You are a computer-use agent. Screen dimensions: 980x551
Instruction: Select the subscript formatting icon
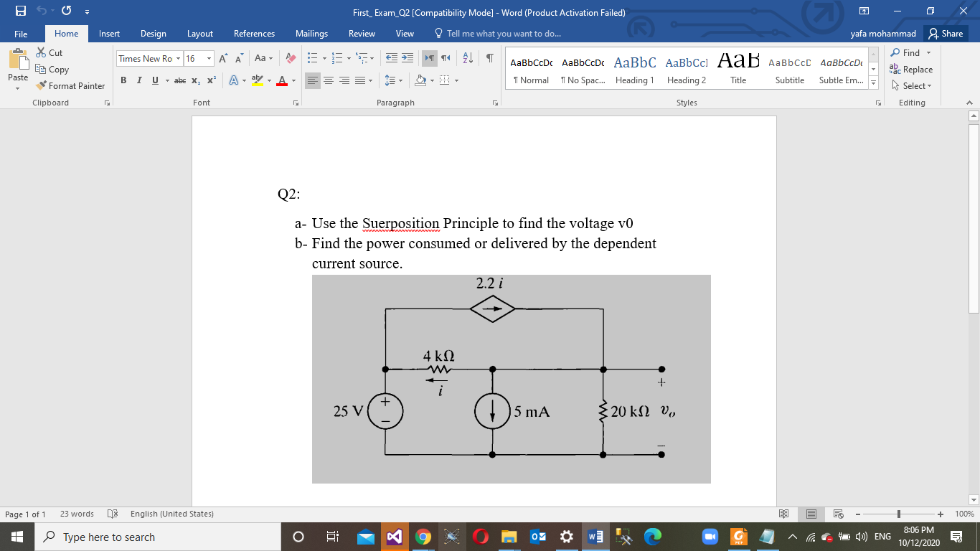tap(197, 81)
